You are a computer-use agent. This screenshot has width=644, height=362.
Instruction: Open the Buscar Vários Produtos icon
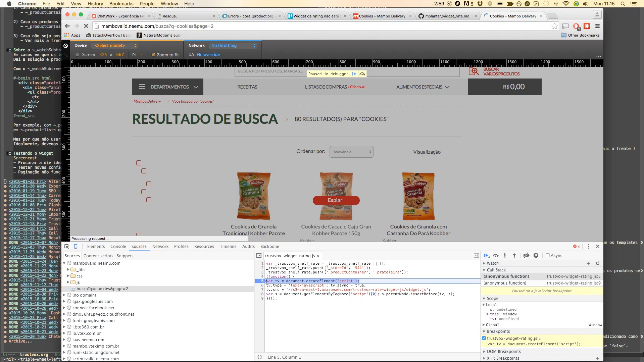tap(474, 71)
